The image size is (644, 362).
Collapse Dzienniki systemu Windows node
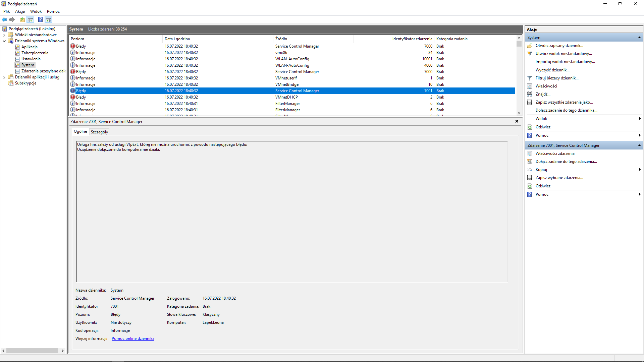(x=4, y=41)
